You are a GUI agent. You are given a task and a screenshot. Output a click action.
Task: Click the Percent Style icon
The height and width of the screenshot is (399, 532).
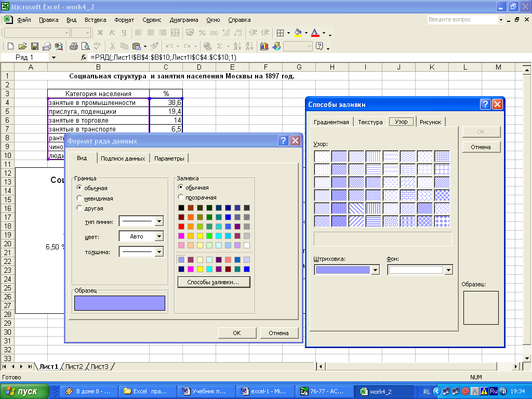pos(202,33)
